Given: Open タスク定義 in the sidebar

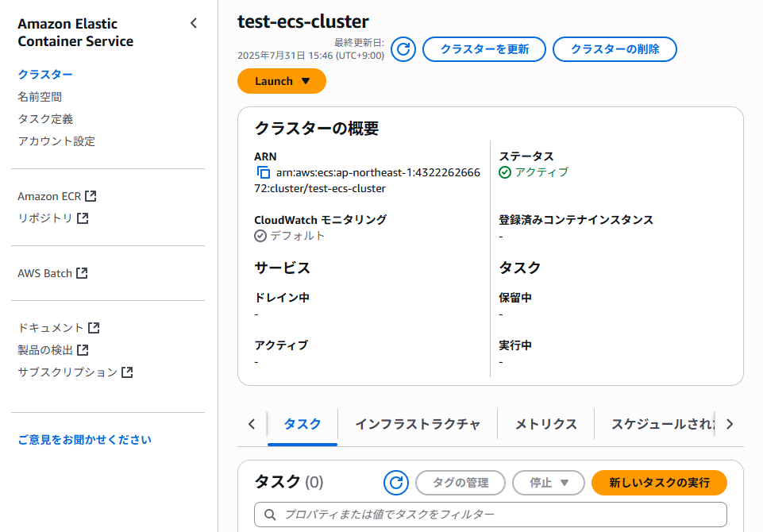Looking at the screenshot, I should [x=45, y=119].
